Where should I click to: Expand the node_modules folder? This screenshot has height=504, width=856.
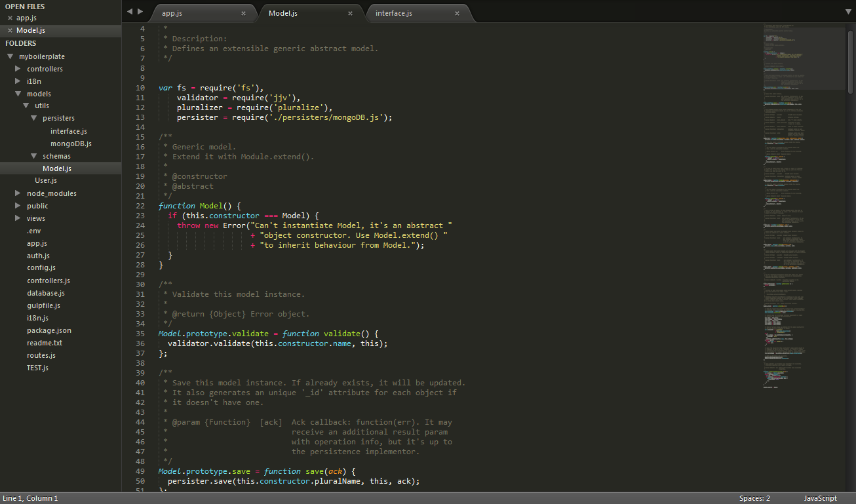(x=18, y=193)
